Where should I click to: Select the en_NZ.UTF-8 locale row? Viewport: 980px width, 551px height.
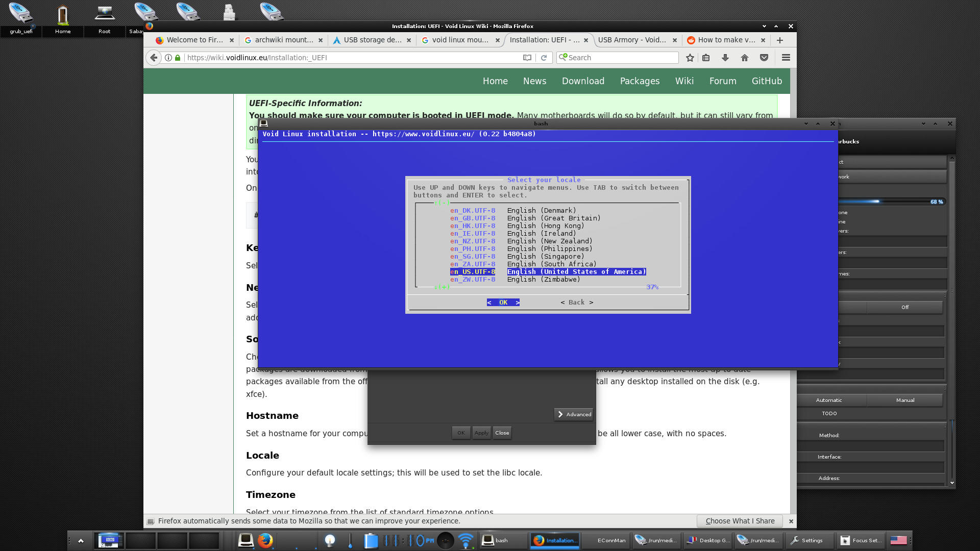[521, 241]
